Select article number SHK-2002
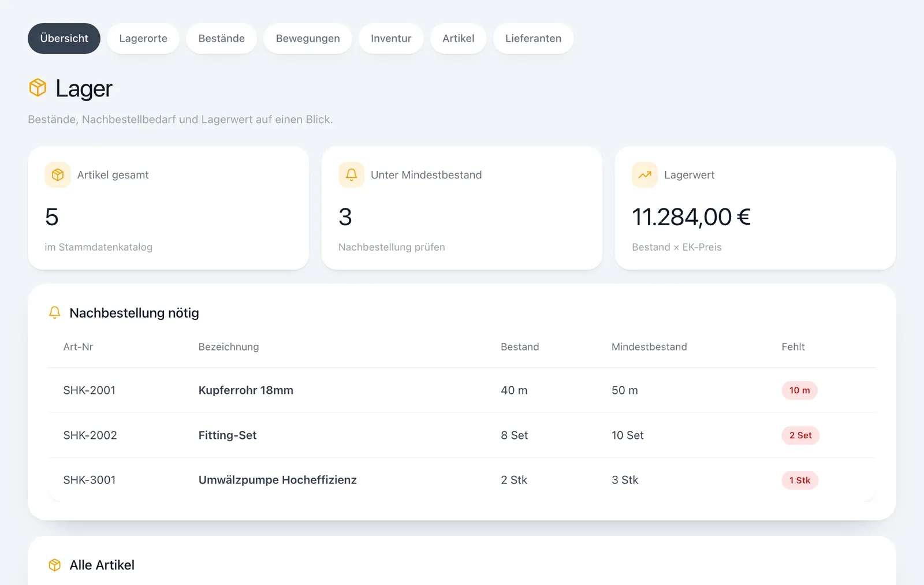Image resolution: width=924 pixels, height=585 pixels. point(90,435)
